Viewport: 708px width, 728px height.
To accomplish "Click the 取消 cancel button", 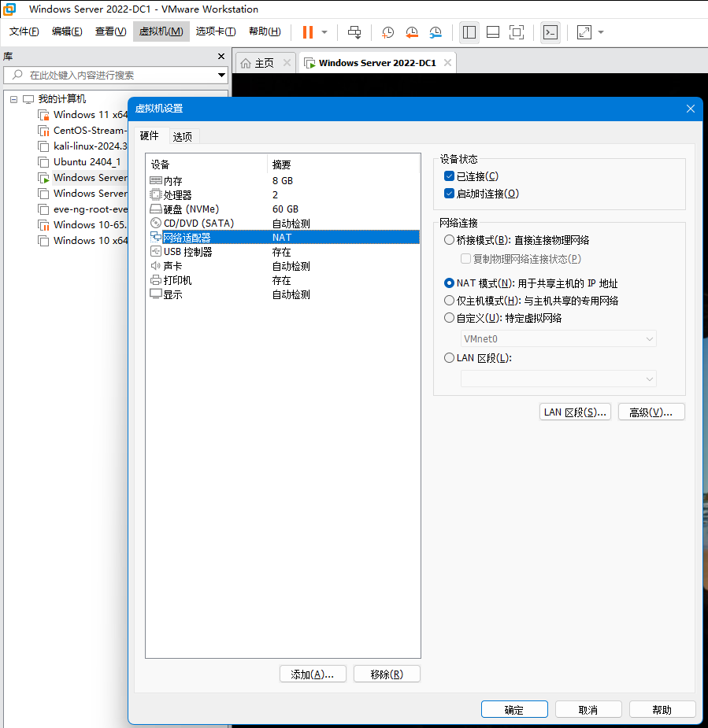I will pyautogui.click(x=588, y=709).
